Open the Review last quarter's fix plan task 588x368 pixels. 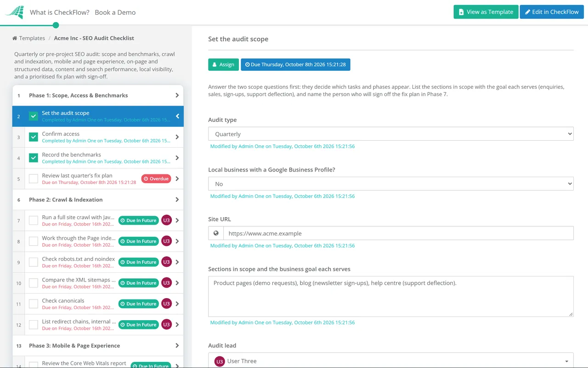(x=98, y=178)
